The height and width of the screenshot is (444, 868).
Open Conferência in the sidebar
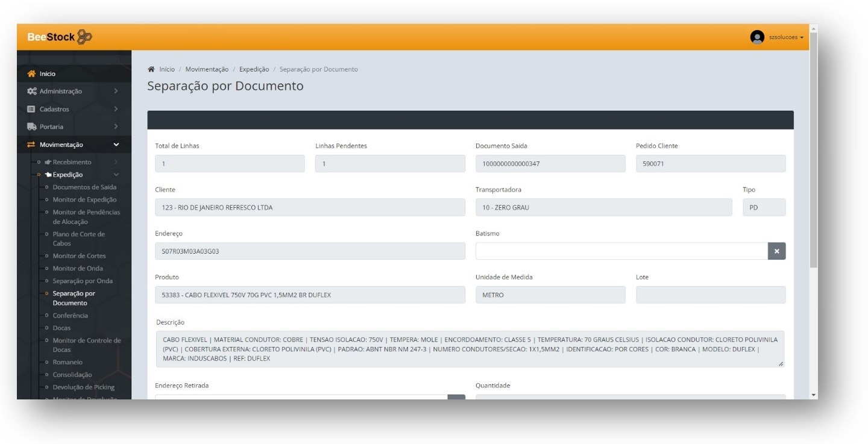(70, 316)
